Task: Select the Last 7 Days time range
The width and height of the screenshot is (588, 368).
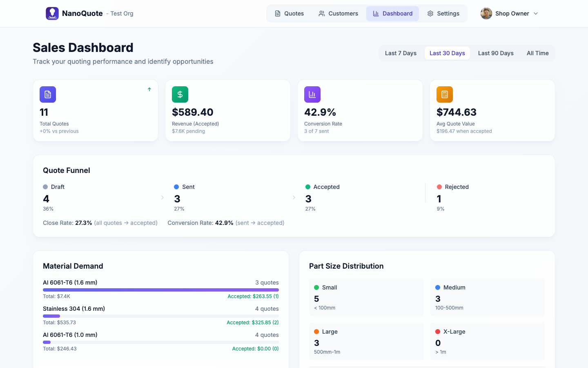Action: coord(401,53)
